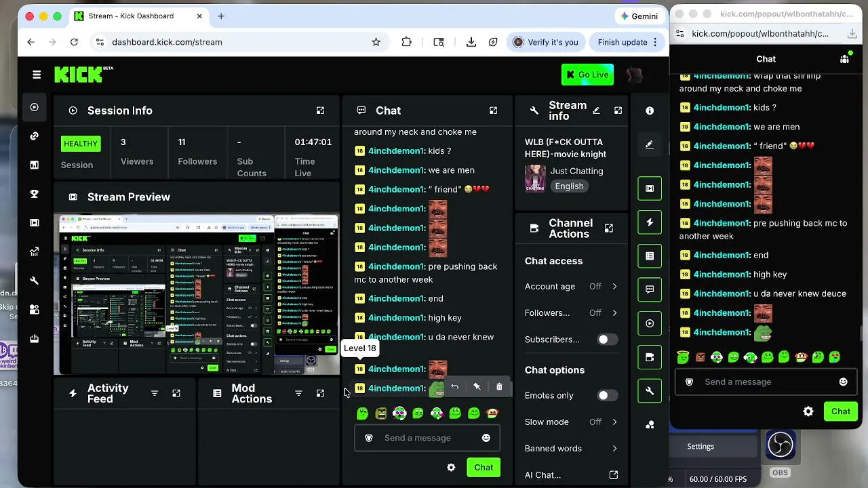Open emoji picker in dashboard message box
This screenshot has width=868, height=488.
(486, 438)
